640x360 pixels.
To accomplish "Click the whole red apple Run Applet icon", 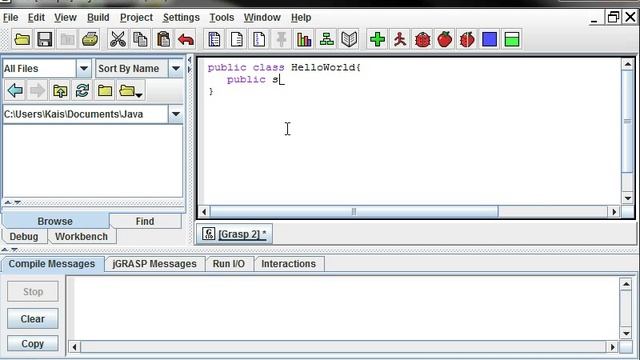I will tap(444, 40).
